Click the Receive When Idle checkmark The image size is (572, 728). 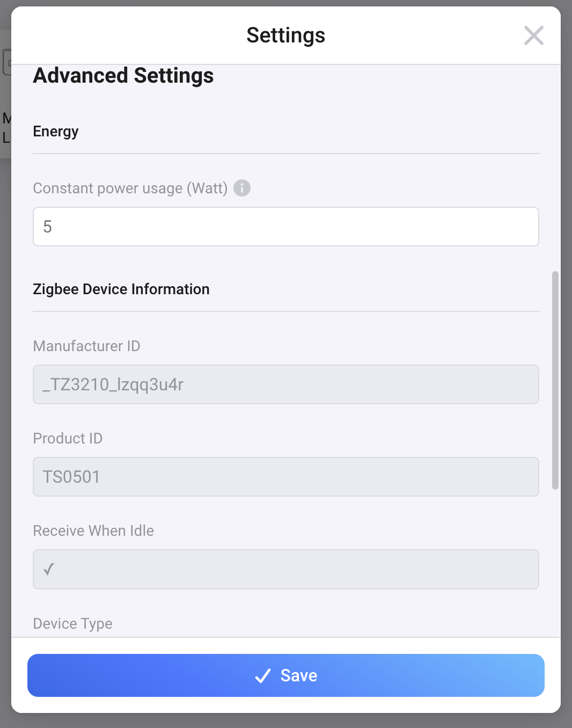[49, 569]
